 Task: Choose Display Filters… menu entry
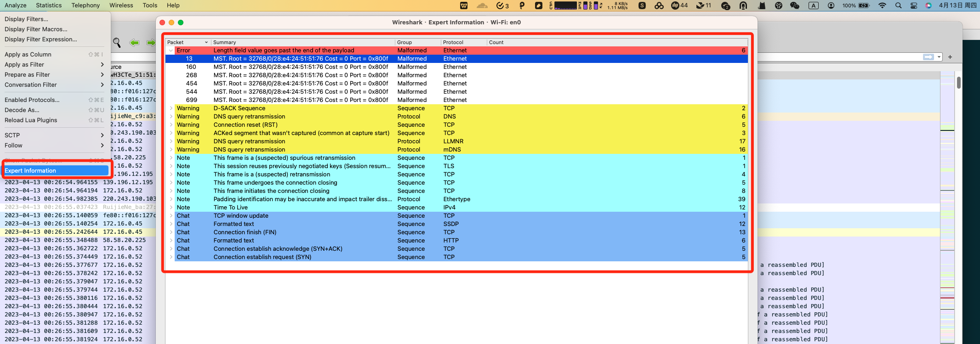55,19
